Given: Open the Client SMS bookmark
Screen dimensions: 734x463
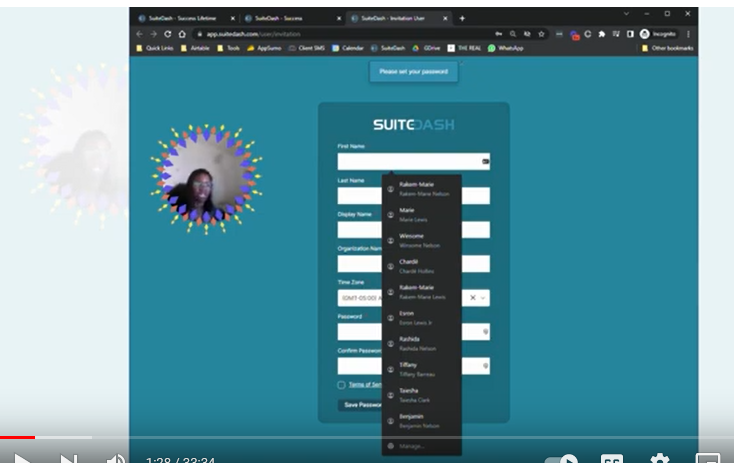Looking at the screenshot, I should 307,48.
